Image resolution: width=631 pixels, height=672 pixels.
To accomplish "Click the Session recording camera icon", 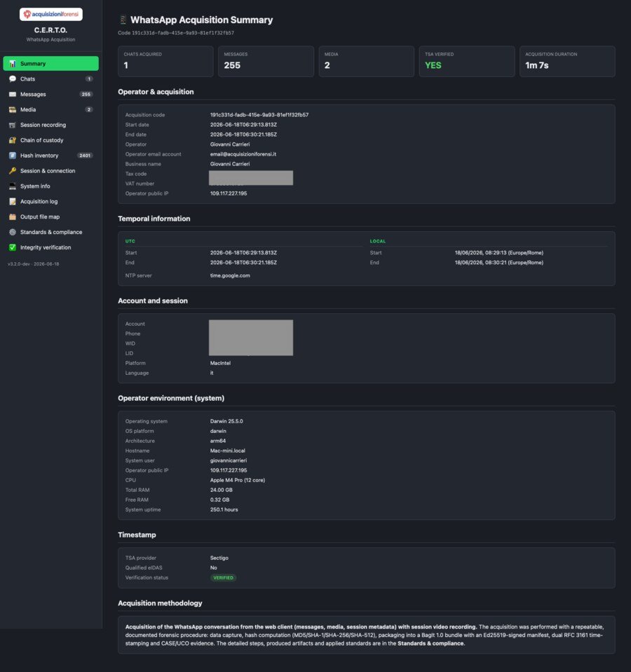I will coord(13,125).
